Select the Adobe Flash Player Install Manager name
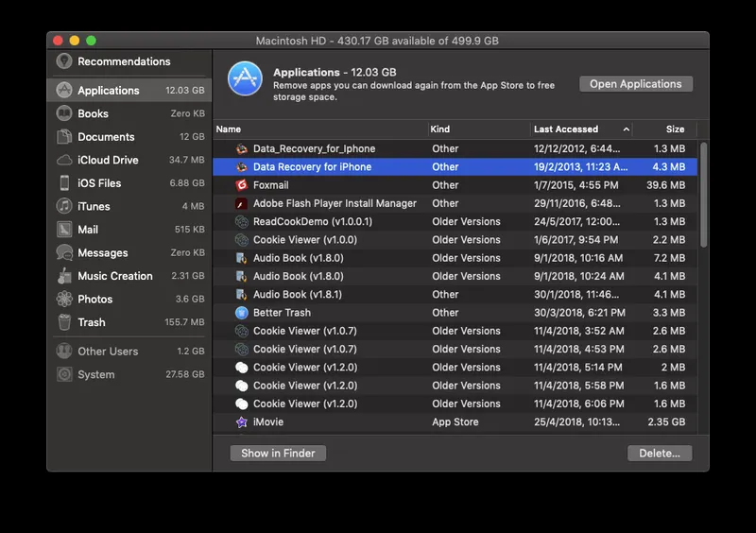The image size is (756, 533). click(335, 203)
